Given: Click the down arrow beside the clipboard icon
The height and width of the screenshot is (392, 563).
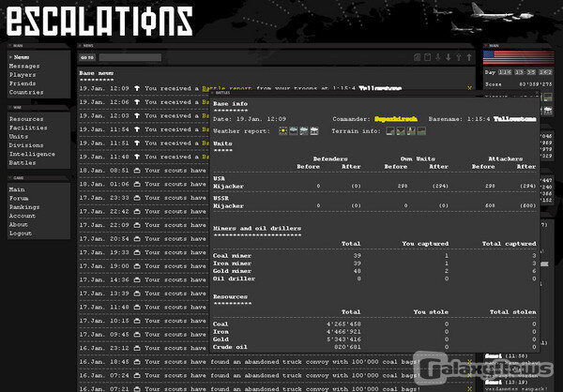Looking at the screenshot, I should (437, 57).
